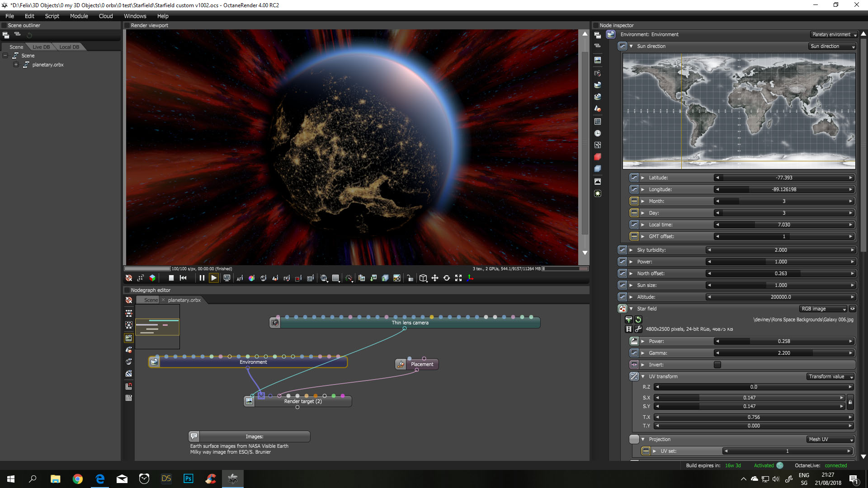The image size is (868, 488).
Task: Select the white balance picker icon
Action: [251, 278]
